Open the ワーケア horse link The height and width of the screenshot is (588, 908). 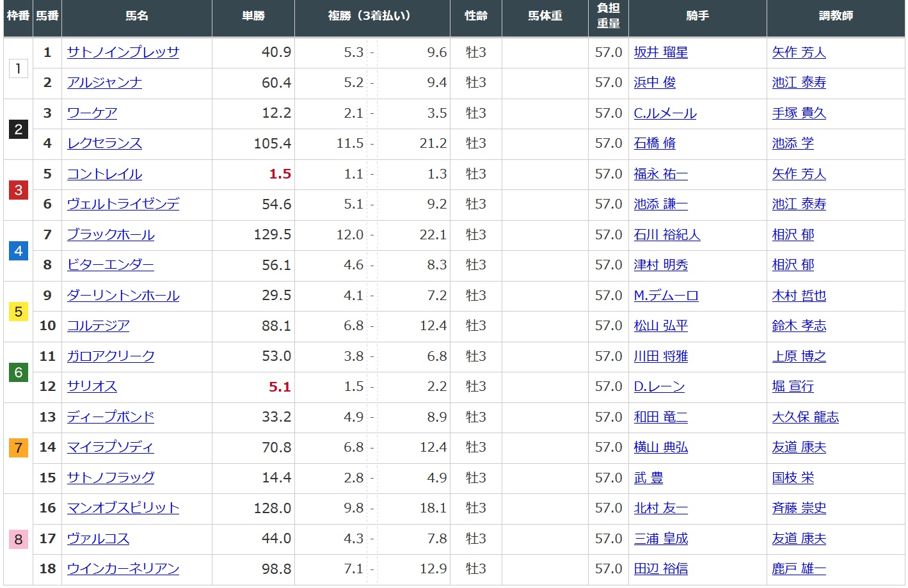point(92,113)
